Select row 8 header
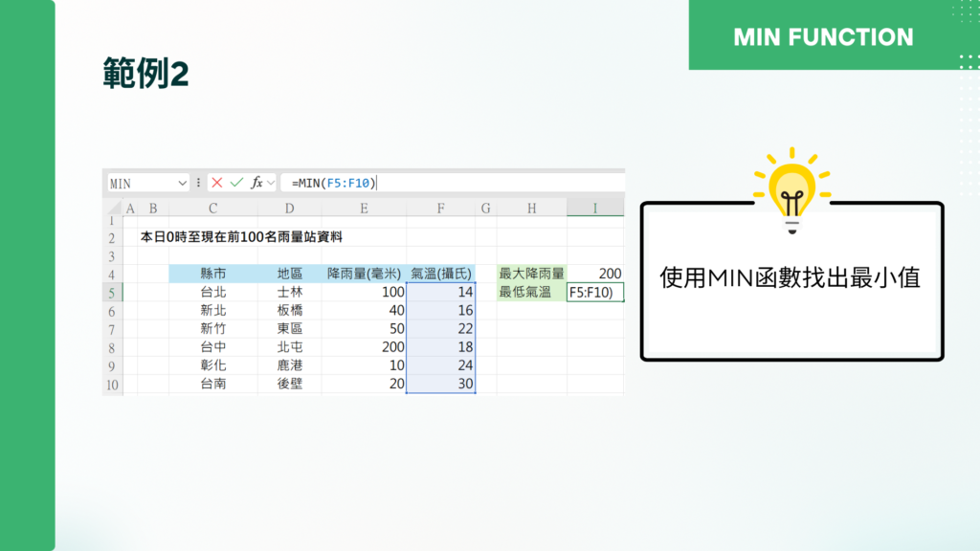 [x=113, y=347]
